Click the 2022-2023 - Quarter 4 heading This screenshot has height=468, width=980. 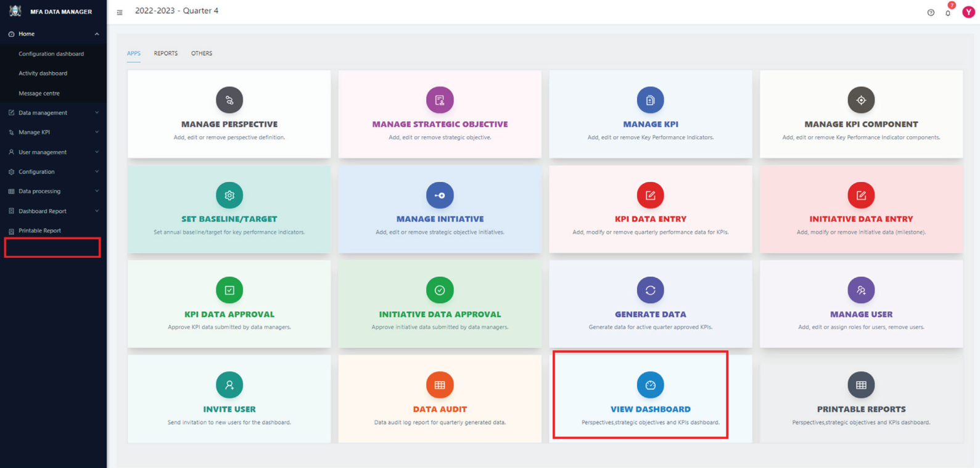click(x=177, y=11)
